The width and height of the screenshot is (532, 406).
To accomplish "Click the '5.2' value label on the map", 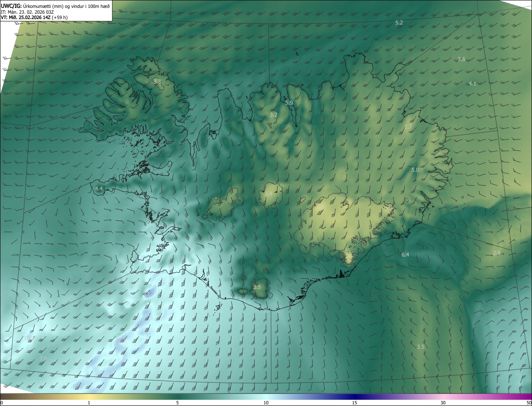I will pos(399,23).
